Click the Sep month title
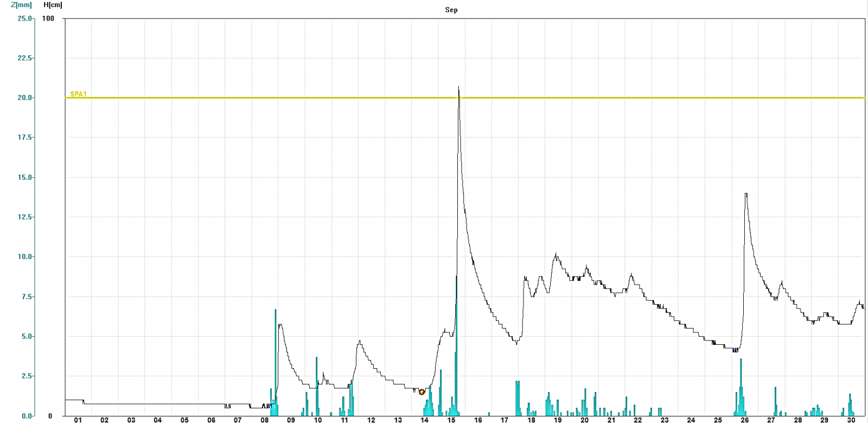Image resolution: width=868 pixels, height=423 pixels. tap(451, 10)
